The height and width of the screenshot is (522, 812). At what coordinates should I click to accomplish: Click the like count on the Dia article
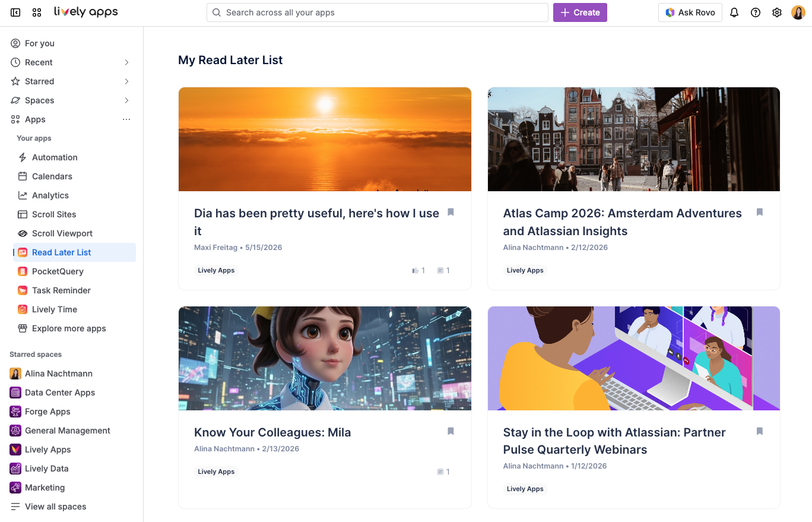click(x=418, y=271)
